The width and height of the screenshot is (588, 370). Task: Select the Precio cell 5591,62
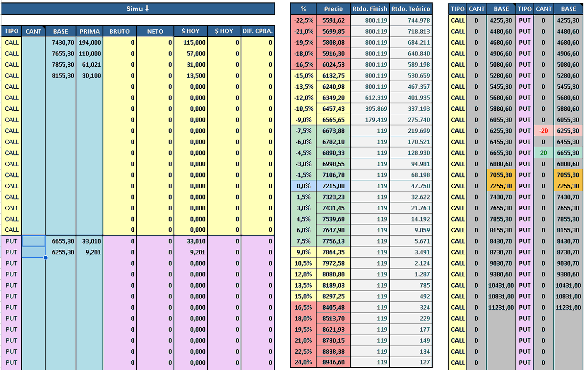pyautogui.click(x=334, y=20)
